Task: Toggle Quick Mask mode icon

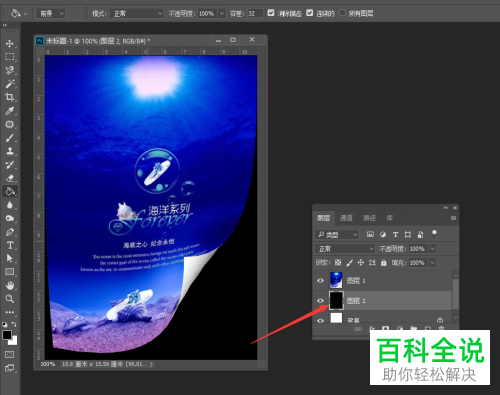Action: [10, 354]
